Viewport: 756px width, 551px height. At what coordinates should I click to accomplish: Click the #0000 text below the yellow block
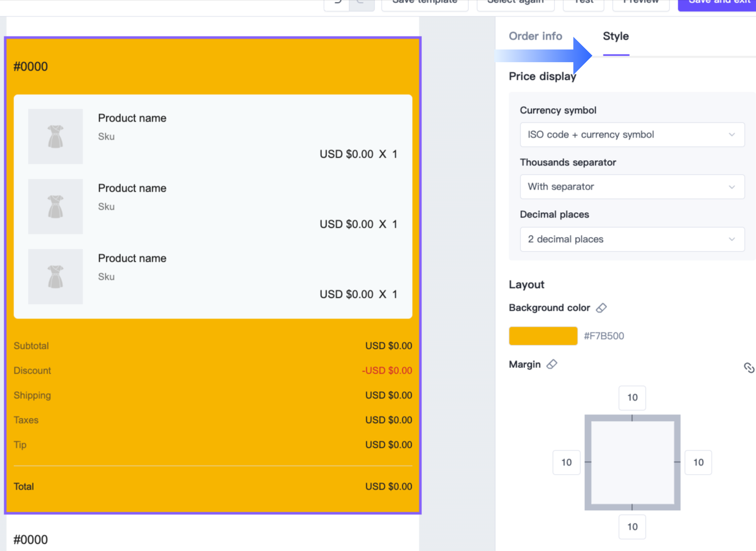[31, 540]
